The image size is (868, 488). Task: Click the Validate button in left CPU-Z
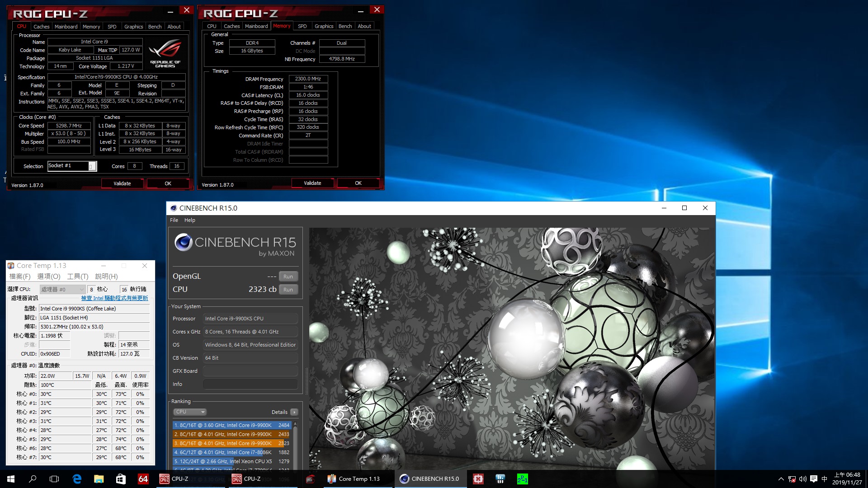pos(122,183)
